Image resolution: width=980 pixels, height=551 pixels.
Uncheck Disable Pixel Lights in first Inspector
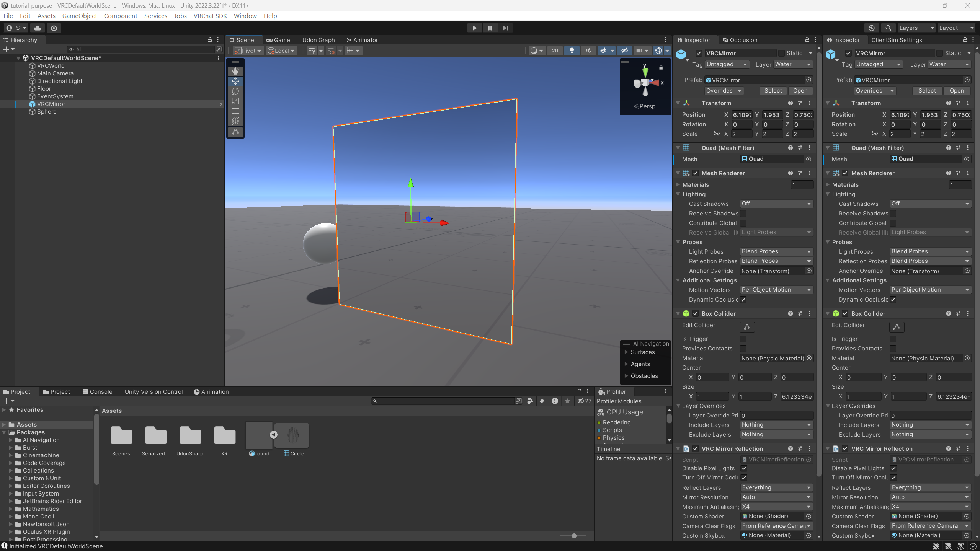[744, 468]
